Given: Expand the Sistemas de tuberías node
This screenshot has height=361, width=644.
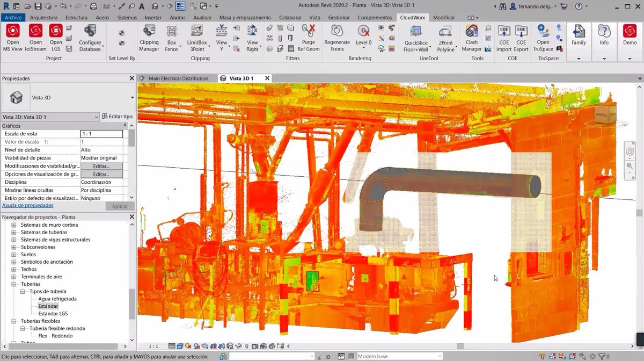Looking at the screenshot, I should coord(14,232).
